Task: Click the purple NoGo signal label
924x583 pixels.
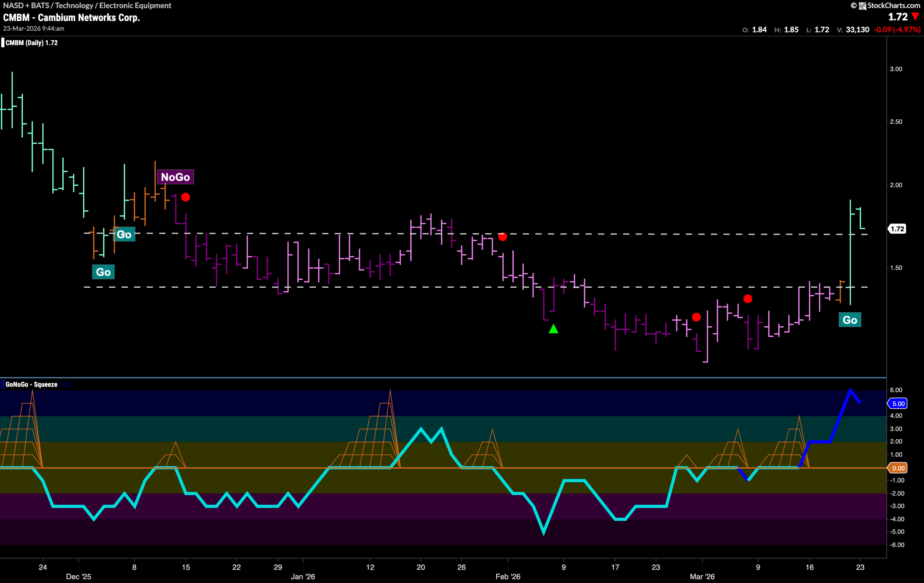Action: pyautogui.click(x=175, y=177)
